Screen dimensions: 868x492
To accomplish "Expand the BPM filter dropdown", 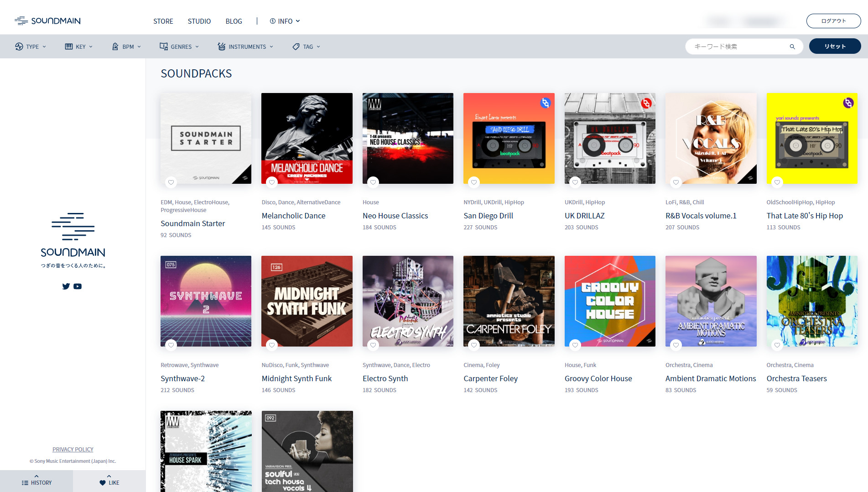I will coord(126,47).
